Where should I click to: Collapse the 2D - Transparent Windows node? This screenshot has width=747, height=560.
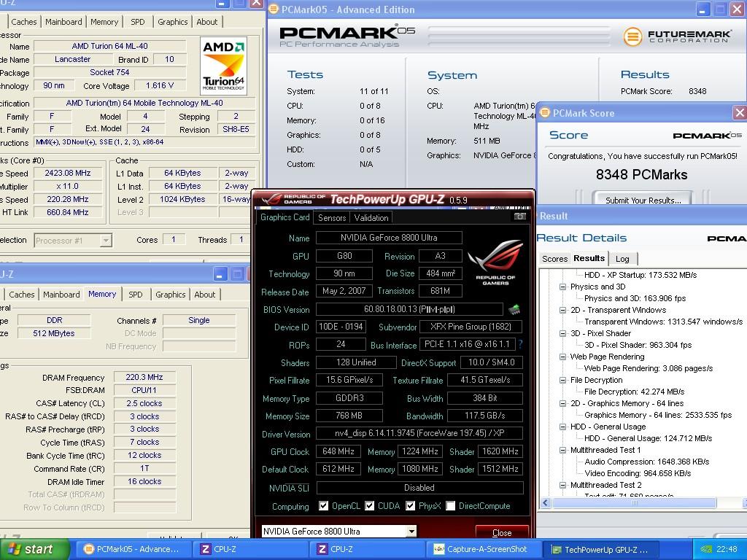[562, 310]
